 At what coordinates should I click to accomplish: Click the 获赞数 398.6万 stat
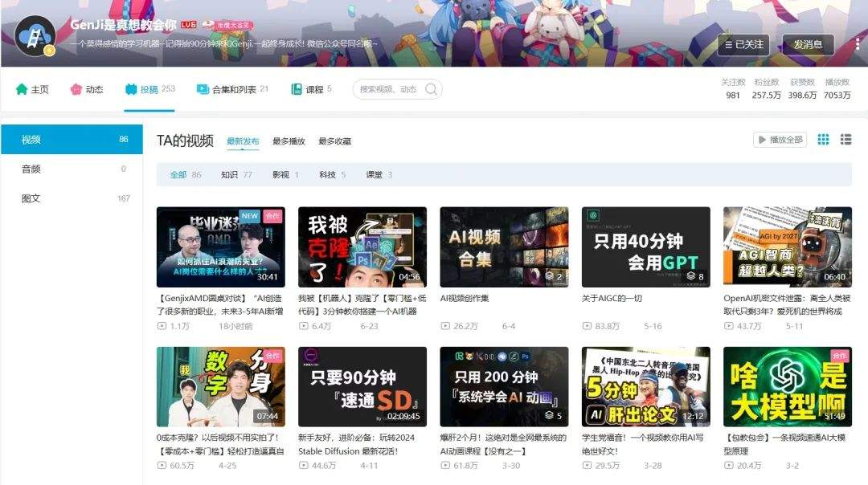pos(802,88)
